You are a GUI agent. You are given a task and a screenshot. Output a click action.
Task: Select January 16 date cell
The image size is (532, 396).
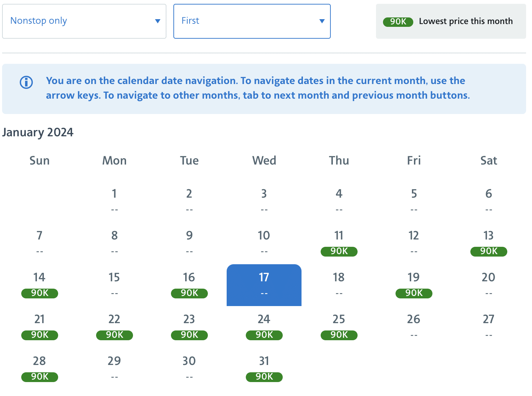(189, 285)
